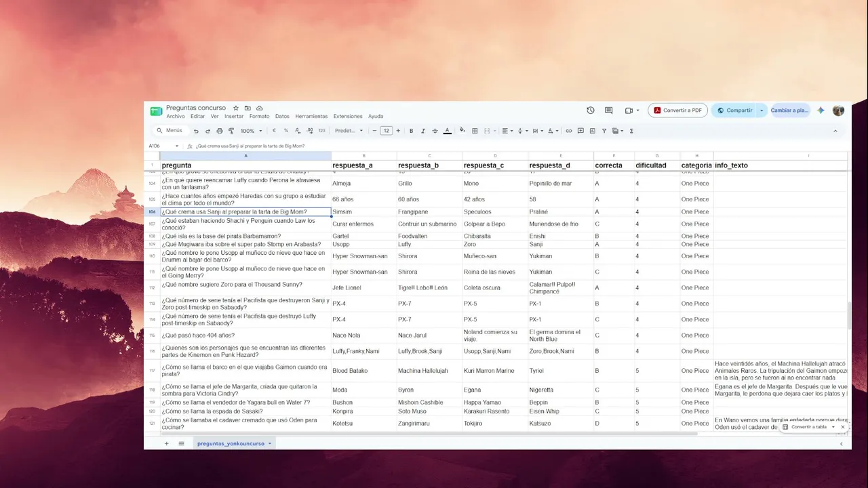Open text wrapping dropdown

pos(538,131)
